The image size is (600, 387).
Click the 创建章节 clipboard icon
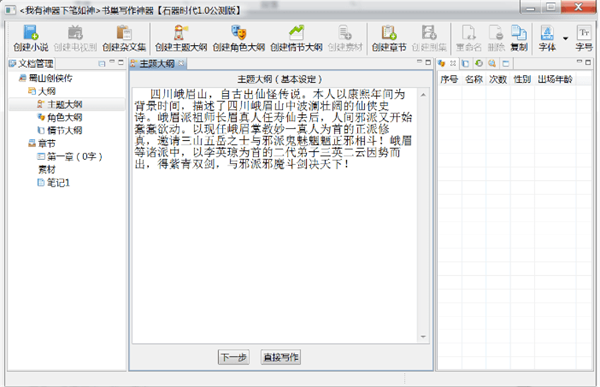389,33
